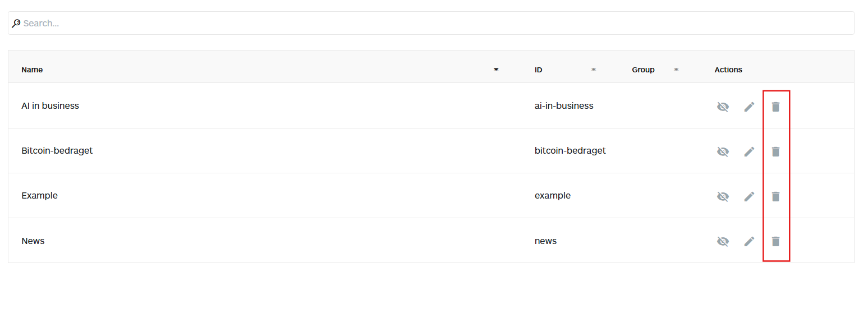Click the search magnifier icon
This screenshot has width=868, height=313.
click(x=16, y=24)
